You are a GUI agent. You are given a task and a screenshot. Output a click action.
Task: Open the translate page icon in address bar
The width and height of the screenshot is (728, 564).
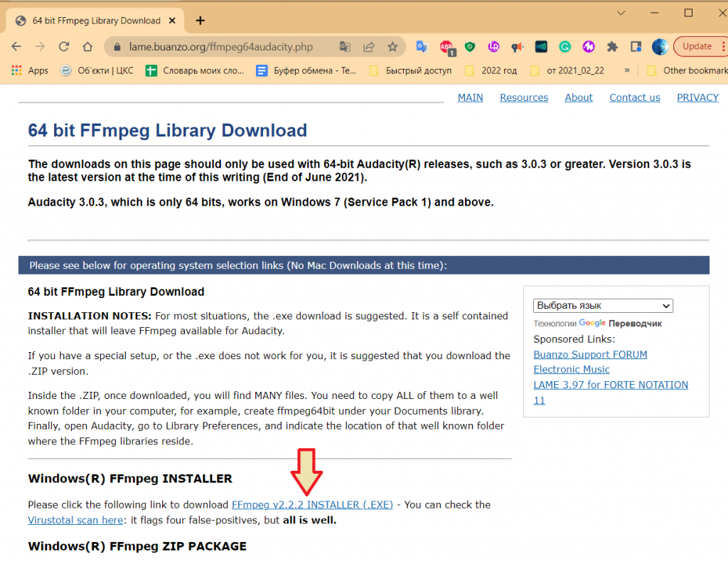(345, 46)
